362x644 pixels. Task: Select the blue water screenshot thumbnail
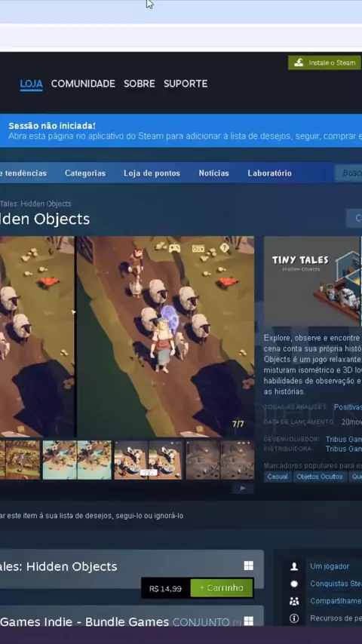pyautogui.click(x=77, y=459)
